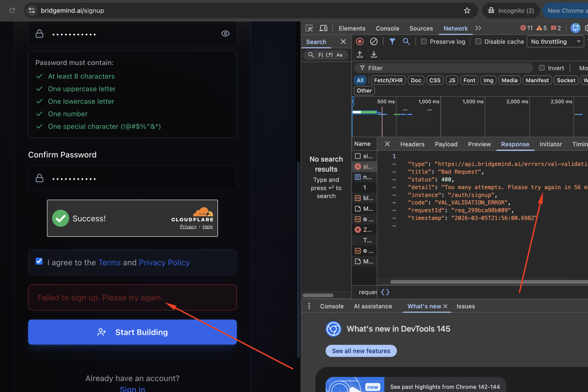Expand more DevTools tabs chevron
This screenshot has height=392, width=588.
point(478,28)
